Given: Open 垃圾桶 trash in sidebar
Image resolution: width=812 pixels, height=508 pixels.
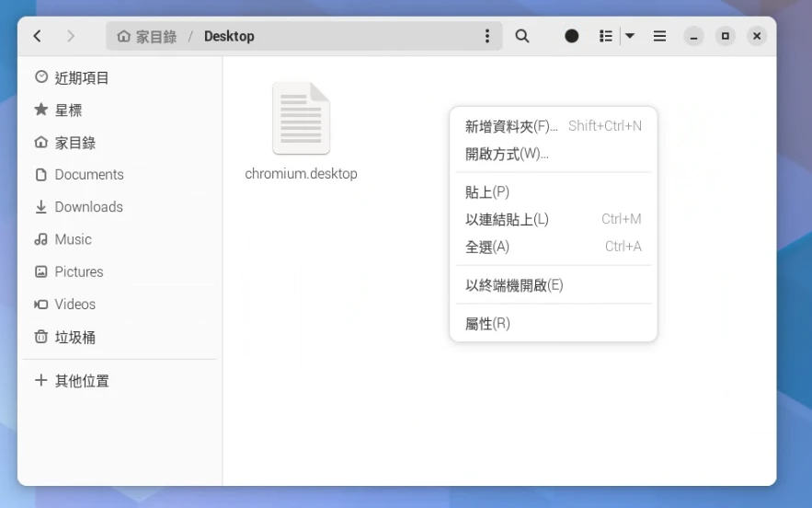Looking at the screenshot, I should pos(74,337).
